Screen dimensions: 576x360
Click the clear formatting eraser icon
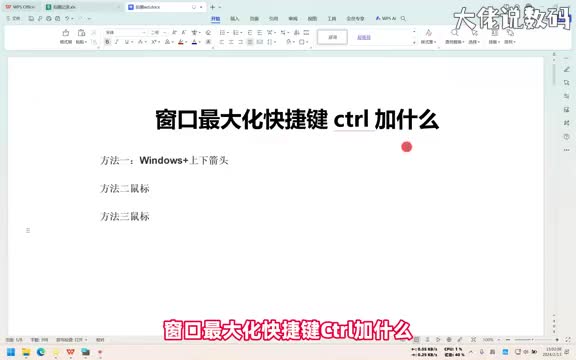coord(208,32)
